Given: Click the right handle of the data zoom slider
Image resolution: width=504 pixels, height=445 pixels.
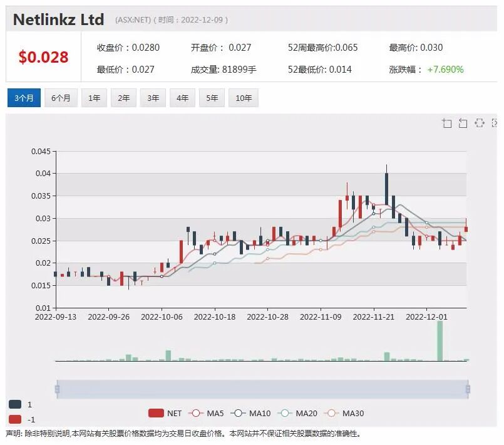Looking at the screenshot, I should point(468,389).
